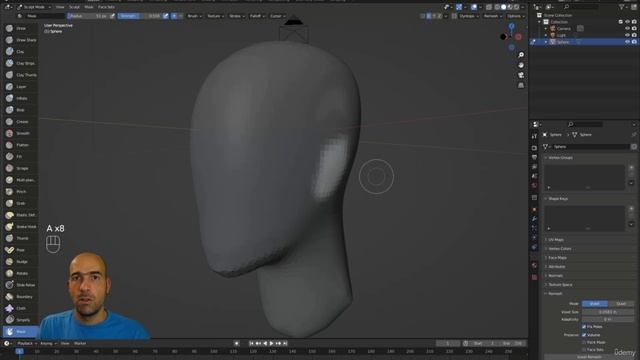The width and height of the screenshot is (640, 360).
Task: Select the Flatten brush
Action: click(20, 145)
